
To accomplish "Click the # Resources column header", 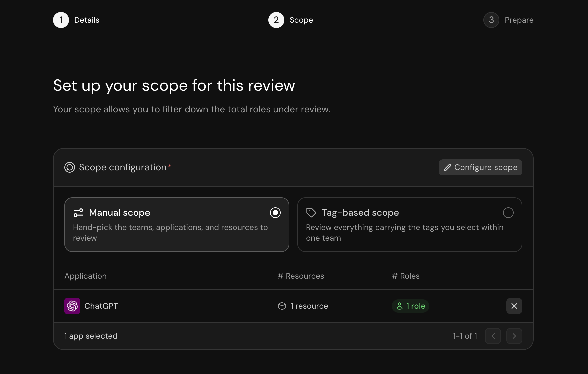I will tap(301, 276).
